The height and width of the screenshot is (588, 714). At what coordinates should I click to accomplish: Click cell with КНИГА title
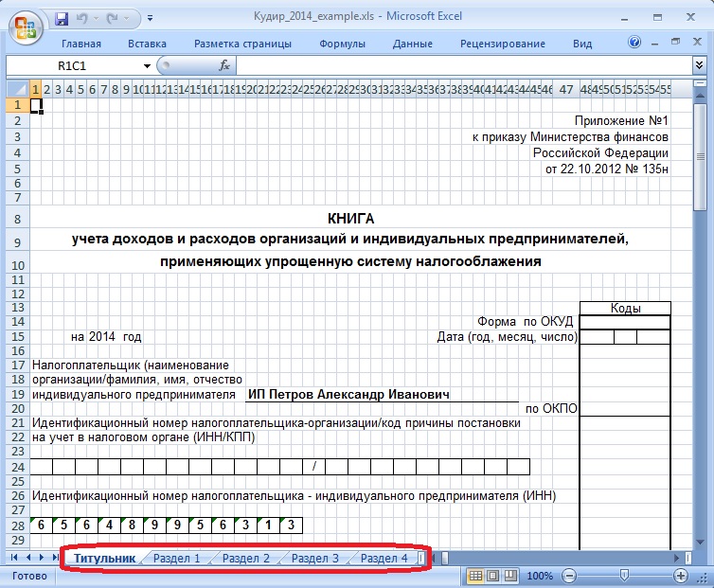[350, 219]
